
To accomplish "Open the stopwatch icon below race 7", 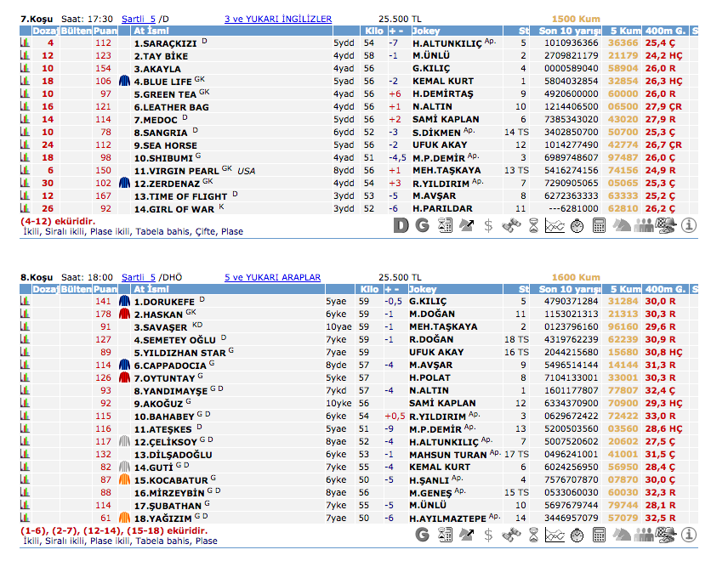I will [577, 225].
